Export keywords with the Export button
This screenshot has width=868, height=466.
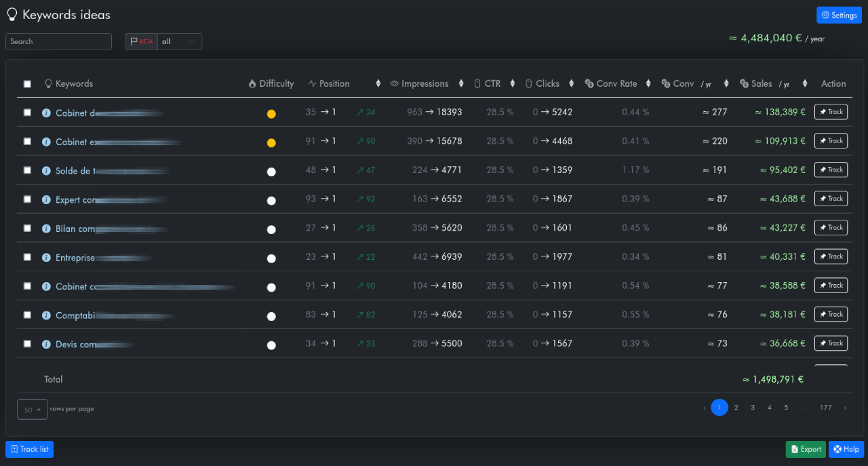(x=806, y=449)
